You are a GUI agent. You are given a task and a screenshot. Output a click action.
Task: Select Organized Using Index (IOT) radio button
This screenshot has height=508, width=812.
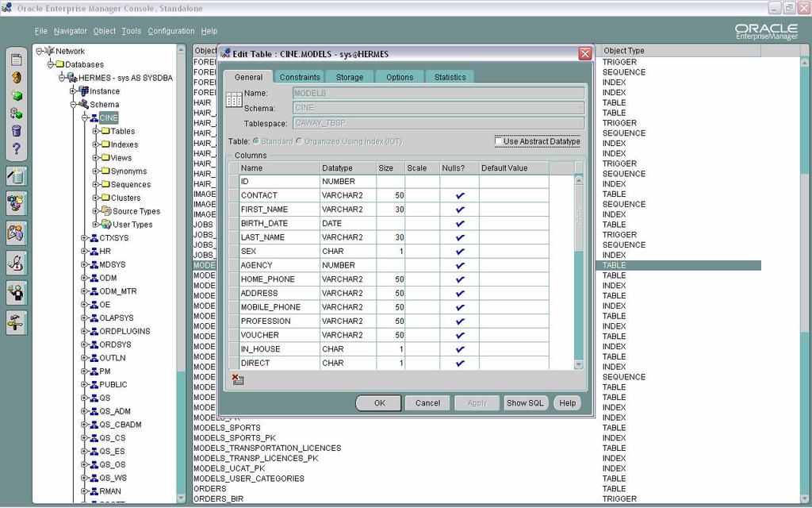(x=299, y=141)
